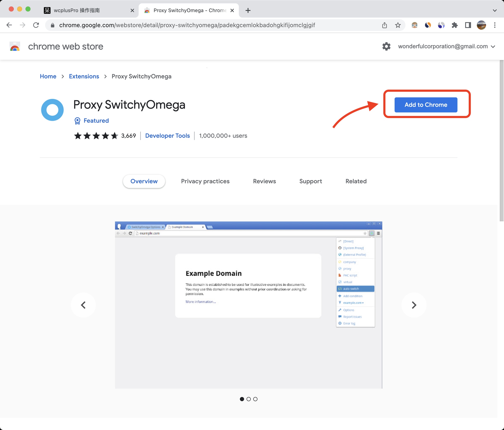Show previous screenshot with left arrow
The height and width of the screenshot is (430, 504).
click(83, 305)
